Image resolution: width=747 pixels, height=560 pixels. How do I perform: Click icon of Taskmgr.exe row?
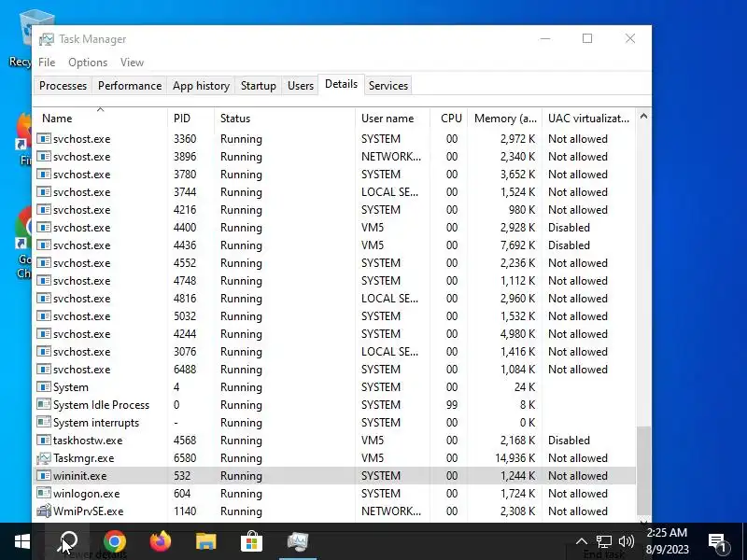point(43,458)
